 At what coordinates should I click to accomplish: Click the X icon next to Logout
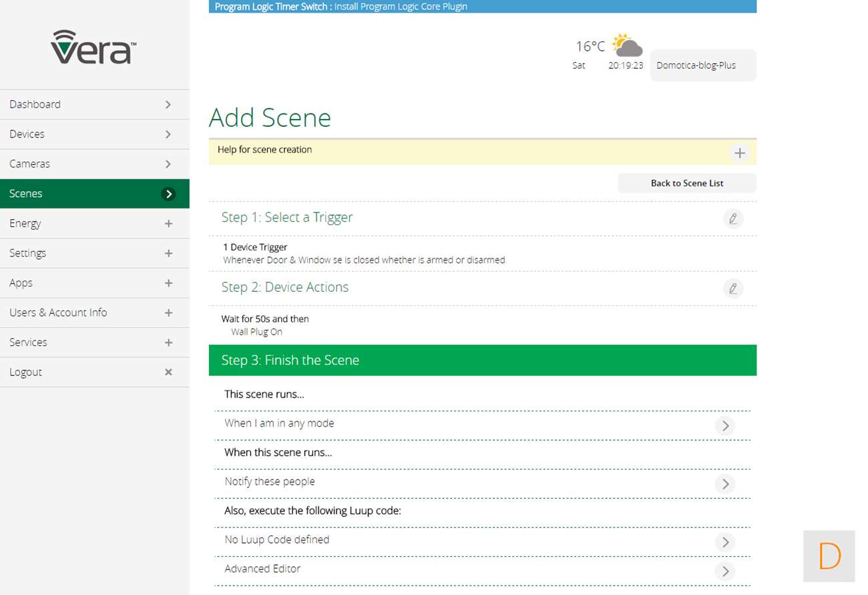pyautogui.click(x=168, y=372)
